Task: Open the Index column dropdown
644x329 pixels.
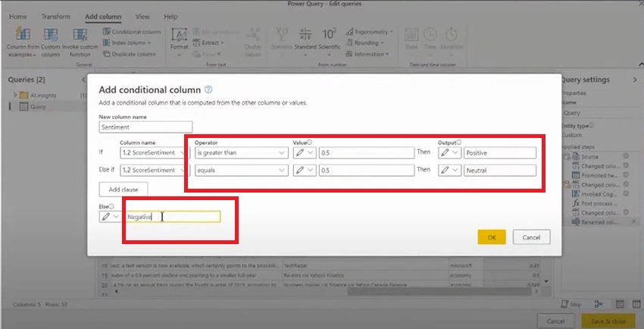Action: tap(127, 42)
